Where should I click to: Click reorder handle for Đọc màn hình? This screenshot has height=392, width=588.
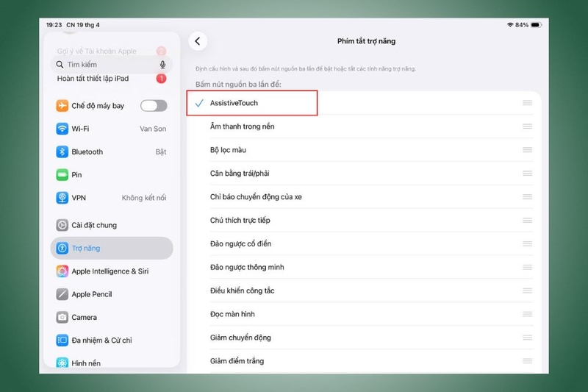point(528,314)
